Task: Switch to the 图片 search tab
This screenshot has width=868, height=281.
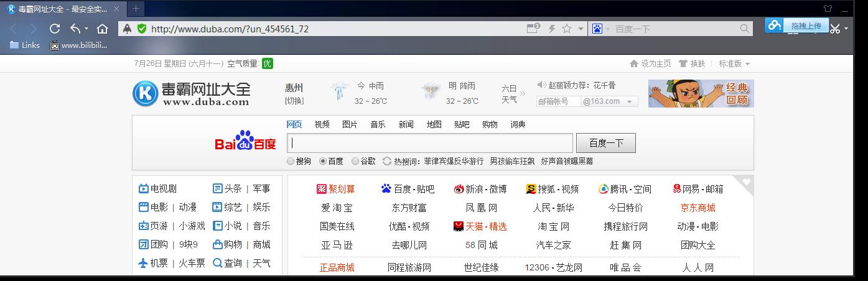Action: coord(350,124)
